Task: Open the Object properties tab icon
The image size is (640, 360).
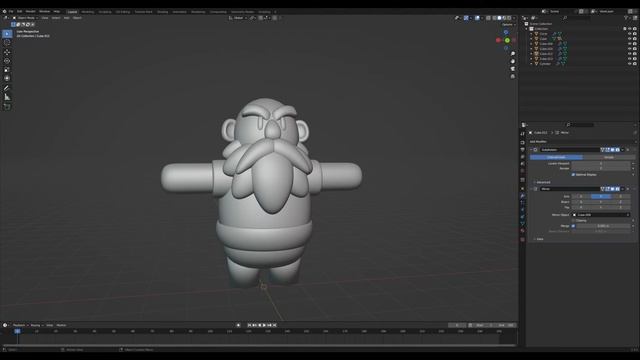Action: (x=522, y=189)
